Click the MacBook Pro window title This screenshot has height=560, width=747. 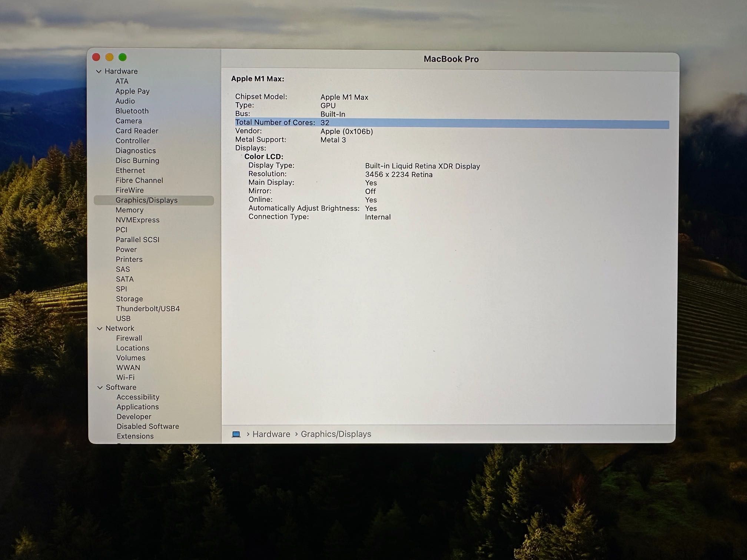pyautogui.click(x=451, y=59)
